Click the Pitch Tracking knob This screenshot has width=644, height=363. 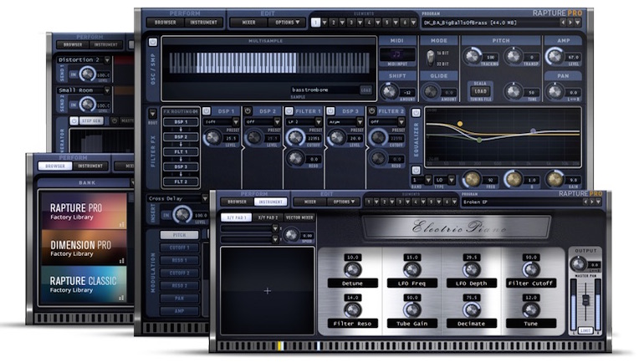click(x=473, y=56)
